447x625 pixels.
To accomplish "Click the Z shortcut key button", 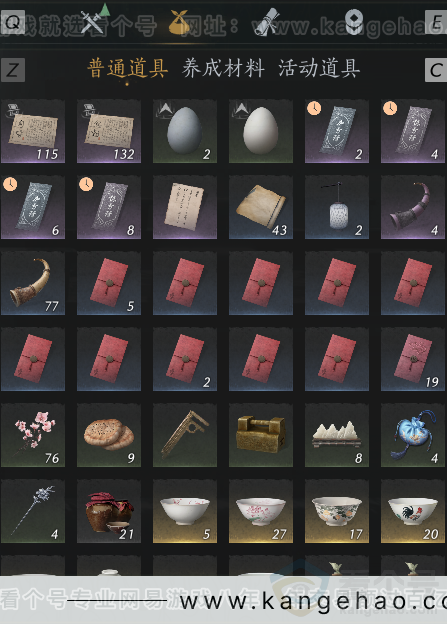I will pyautogui.click(x=13, y=70).
